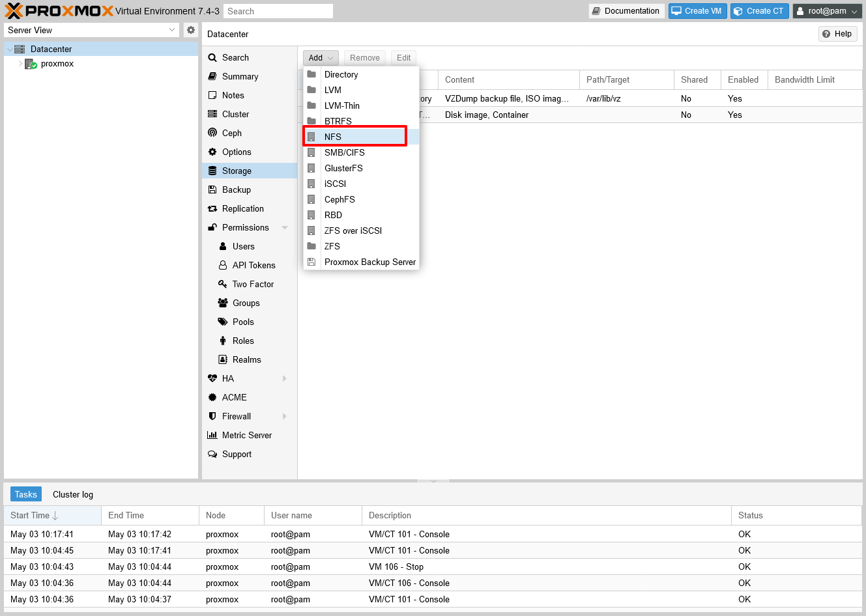Click the top Search input field
Image resolution: width=866 pixels, height=616 pixels.
point(278,11)
